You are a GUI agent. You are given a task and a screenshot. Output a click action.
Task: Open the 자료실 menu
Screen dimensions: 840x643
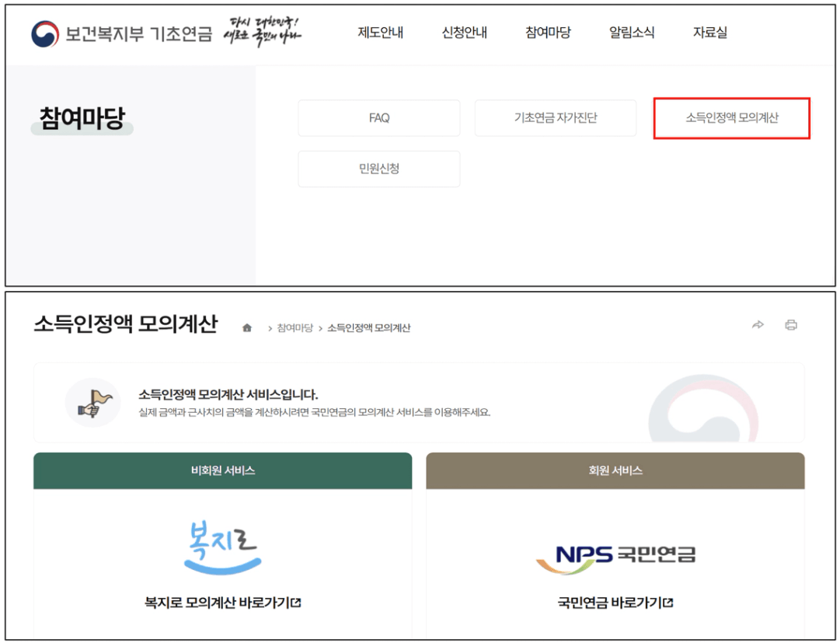[709, 33]
